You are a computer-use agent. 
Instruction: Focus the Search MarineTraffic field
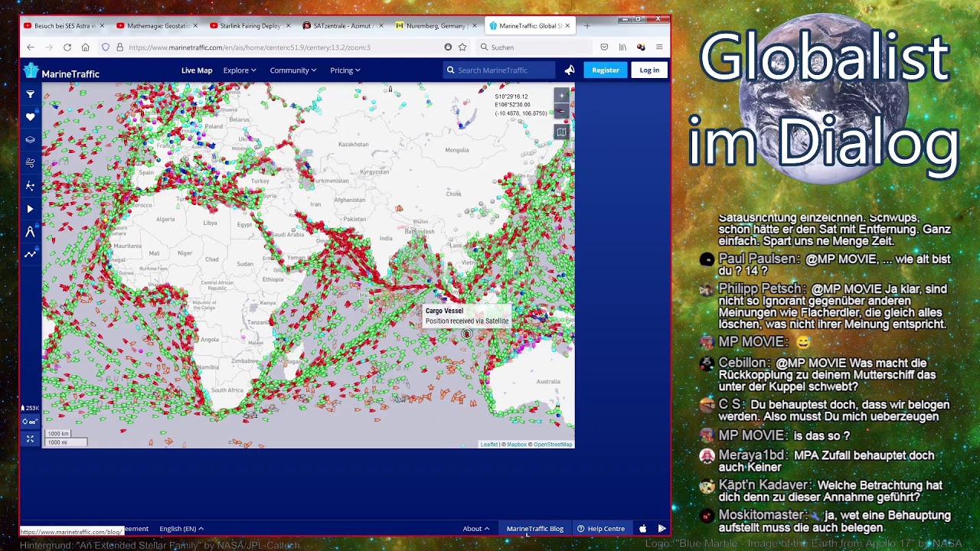[x=499, y=70]
